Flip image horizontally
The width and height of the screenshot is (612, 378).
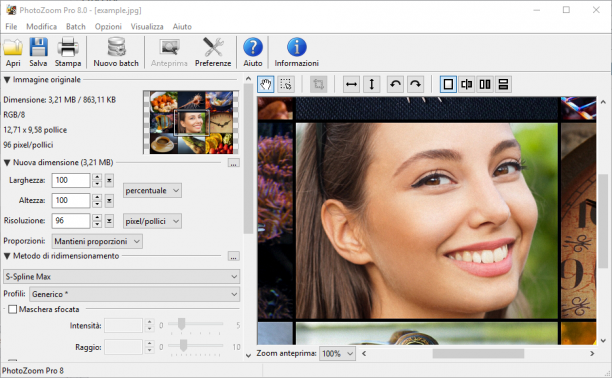(351, 84)
